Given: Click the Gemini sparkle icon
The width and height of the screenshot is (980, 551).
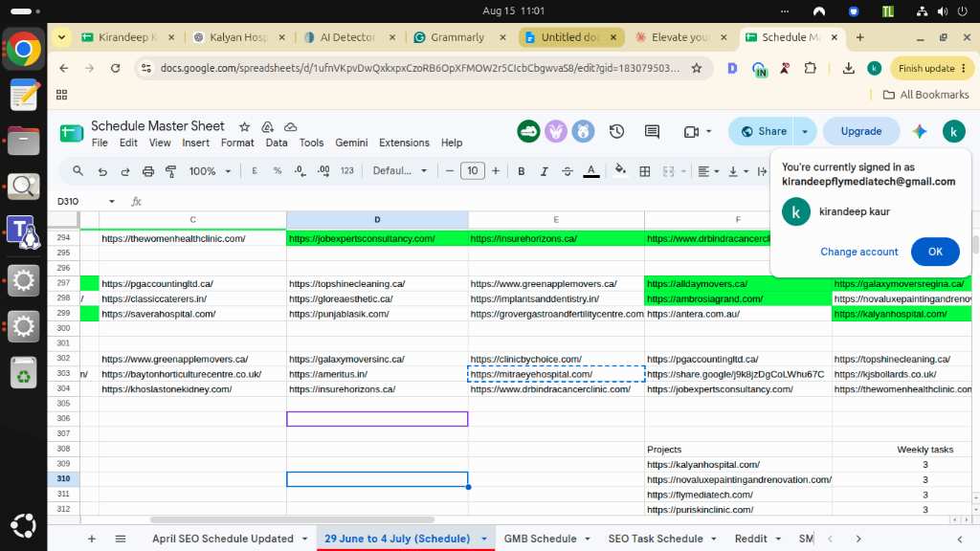Looking at the screenshot, I should tap(920, 131).
